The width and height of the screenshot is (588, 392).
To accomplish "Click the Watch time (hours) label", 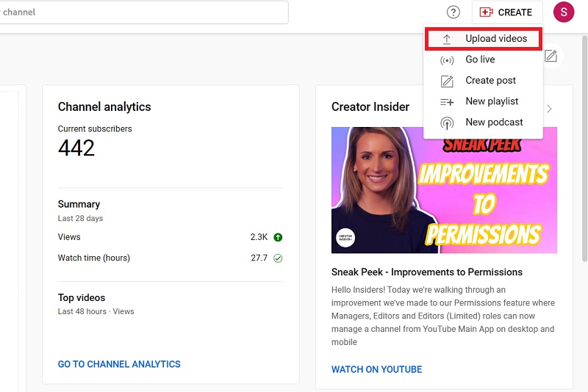I will coord(94,258).
